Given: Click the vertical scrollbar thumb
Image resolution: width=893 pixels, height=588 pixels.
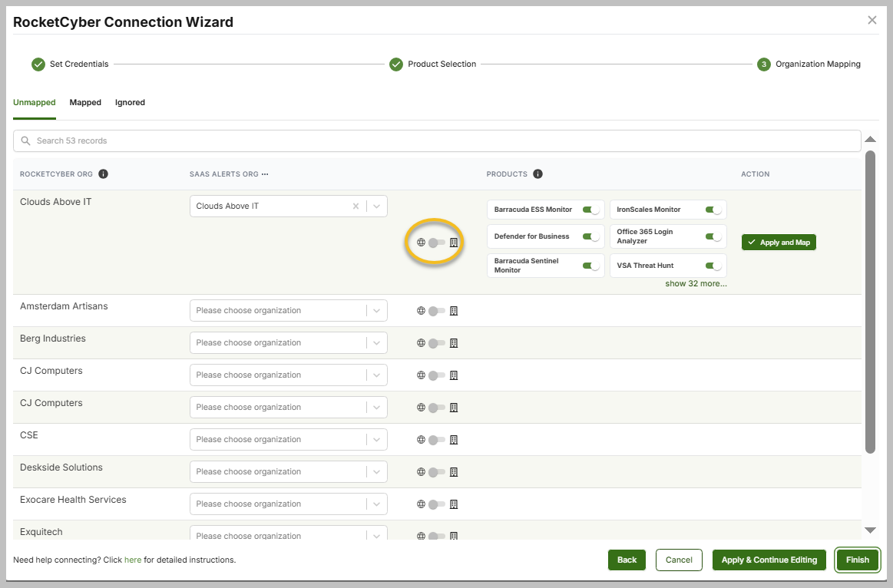Looking at the screenshot, I should click(870, 302).
